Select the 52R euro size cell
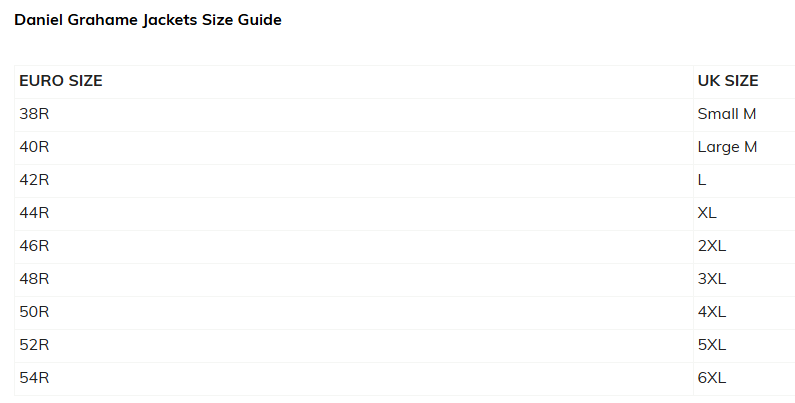The width and height of the screenshot is (795, 403). 34,345
